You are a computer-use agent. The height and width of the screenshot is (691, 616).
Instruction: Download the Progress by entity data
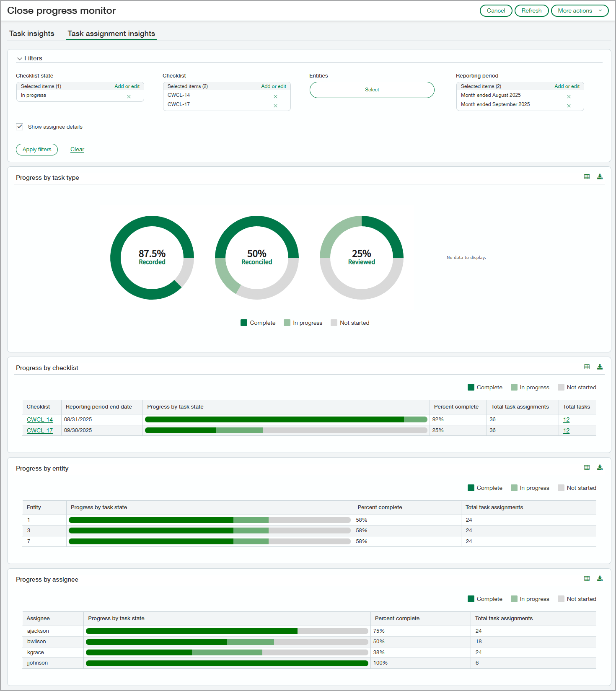click(600, 468)
